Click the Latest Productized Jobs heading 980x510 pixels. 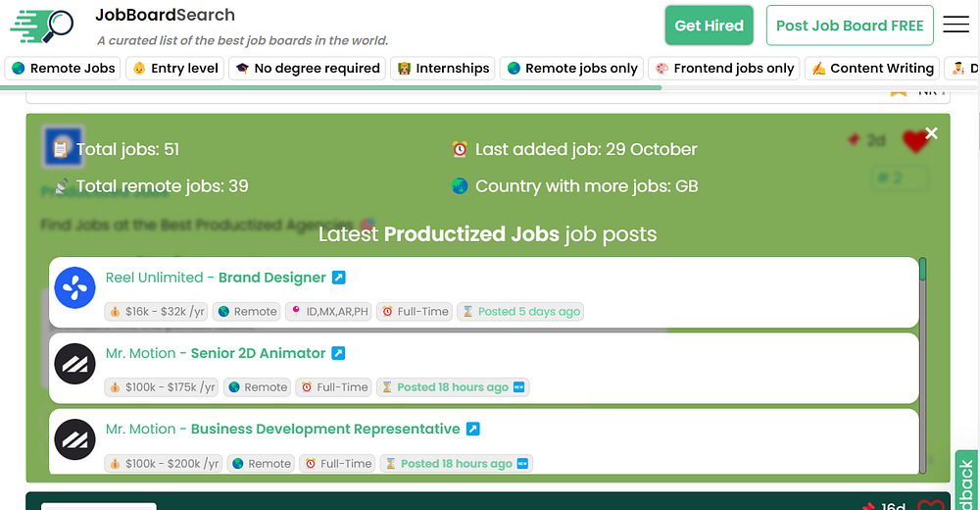[x=487, y=234]
